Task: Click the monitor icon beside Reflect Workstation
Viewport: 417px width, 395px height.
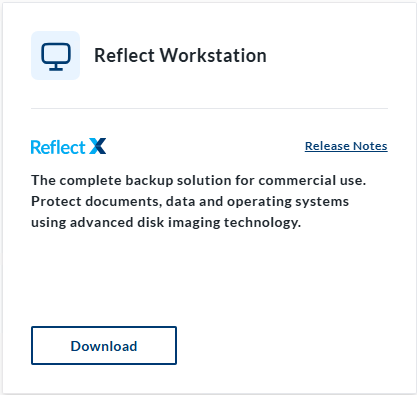Action: [56, 56]
